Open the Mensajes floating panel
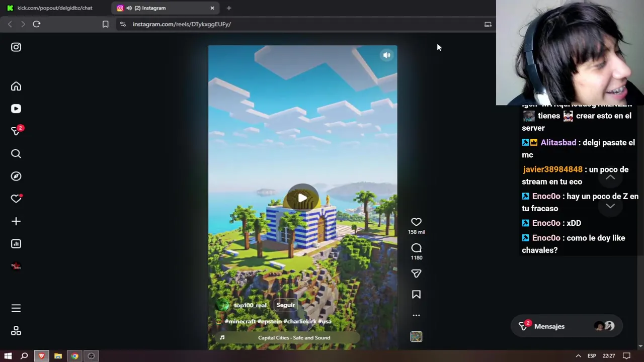 click(x=567, y=326)
